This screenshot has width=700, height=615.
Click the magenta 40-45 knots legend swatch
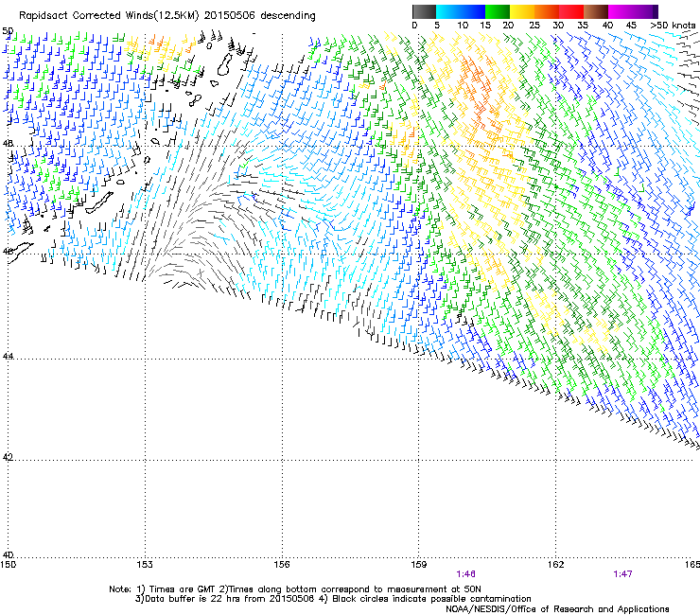621,11
